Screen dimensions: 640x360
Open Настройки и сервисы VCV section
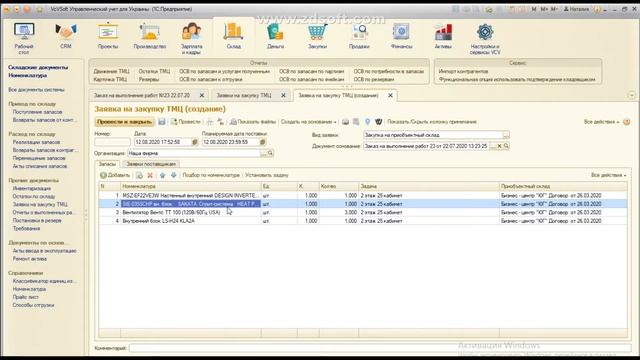(485, 38)
